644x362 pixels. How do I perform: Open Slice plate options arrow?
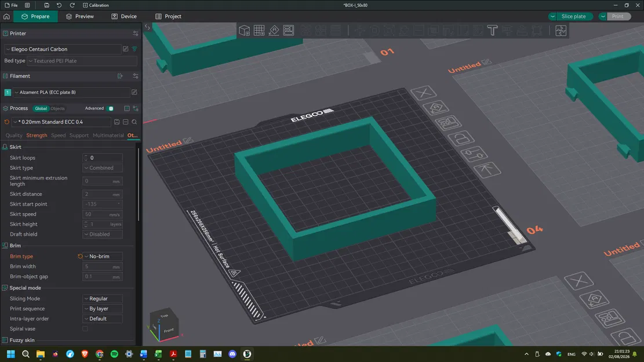tap(553, 16)
